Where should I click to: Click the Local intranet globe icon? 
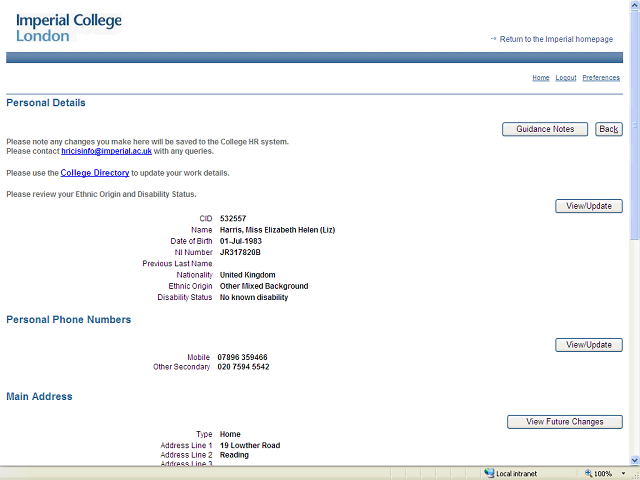pyautogui.click(x=489, y=473)
